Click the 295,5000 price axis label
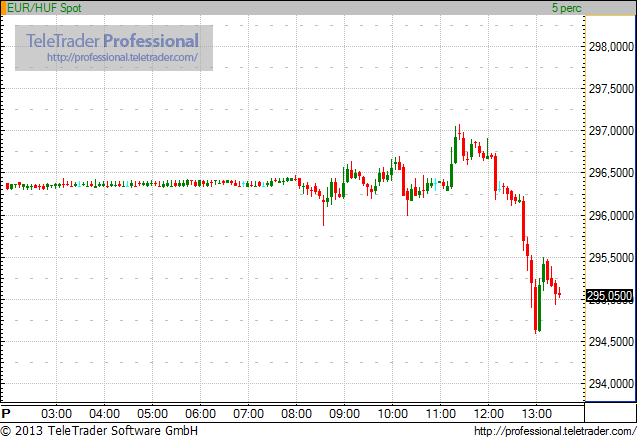 [611, 258]
